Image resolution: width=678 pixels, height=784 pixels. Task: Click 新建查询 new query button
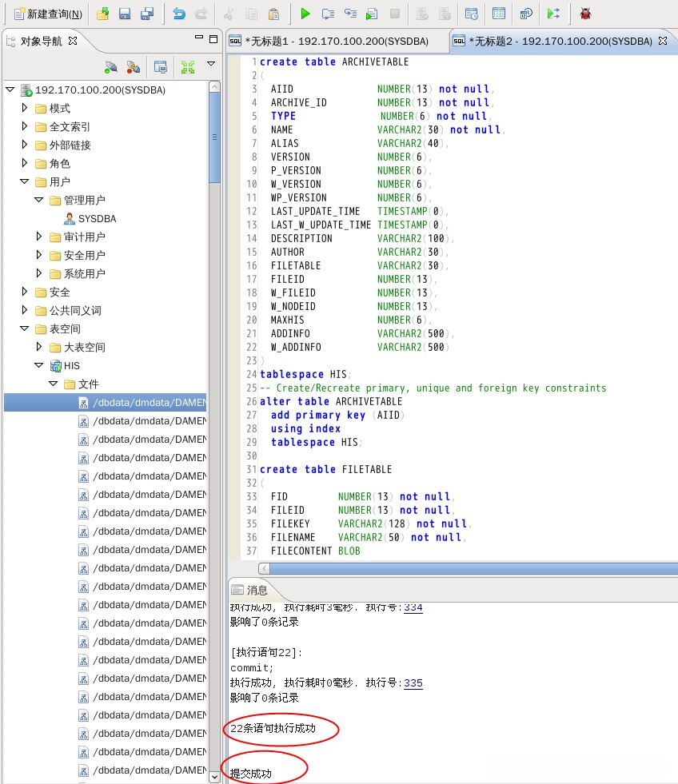point(48,14)
